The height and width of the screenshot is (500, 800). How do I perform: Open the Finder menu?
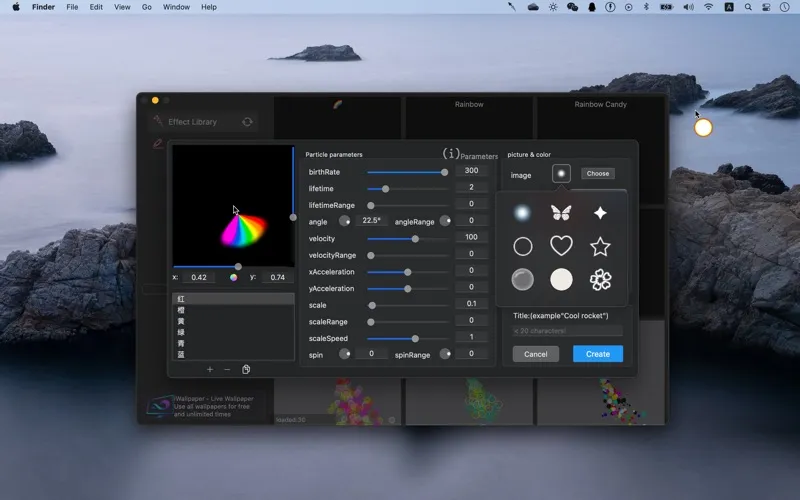click(x=43, y=7)
